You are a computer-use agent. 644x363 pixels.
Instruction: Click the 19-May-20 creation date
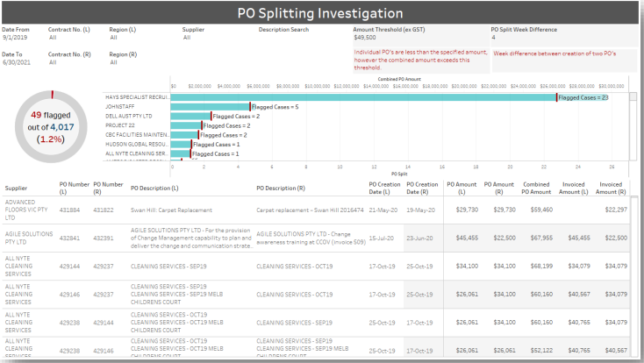(x=421, y=210)
